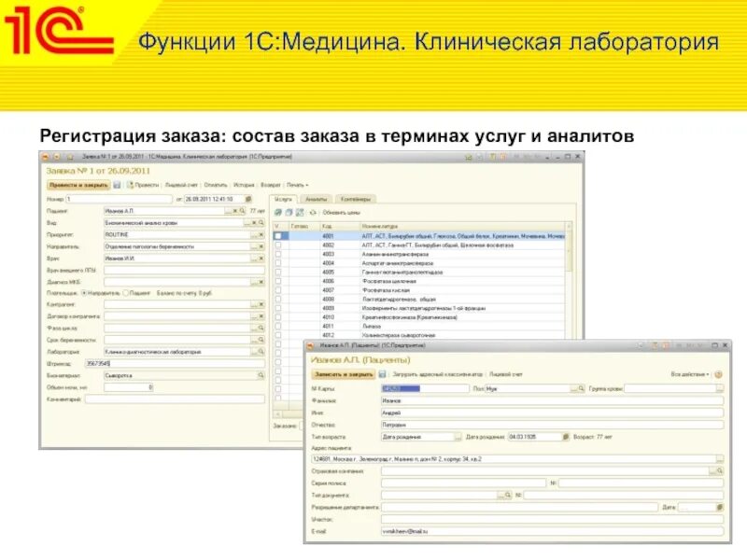747x560 pixels.
Task: Clear the Приоритет ROUTINE field with its X icon
Action: 261,235
